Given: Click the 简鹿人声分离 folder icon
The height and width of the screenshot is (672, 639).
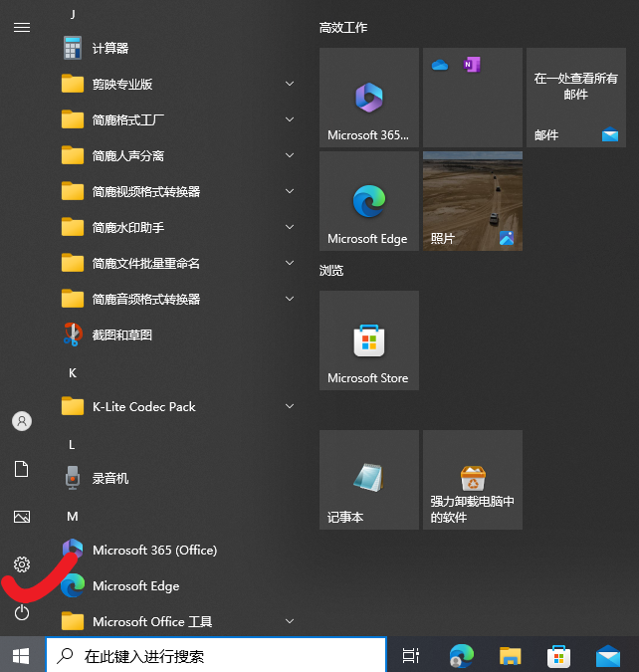Looking at the screenshot, I should click(x=73, y=155).
